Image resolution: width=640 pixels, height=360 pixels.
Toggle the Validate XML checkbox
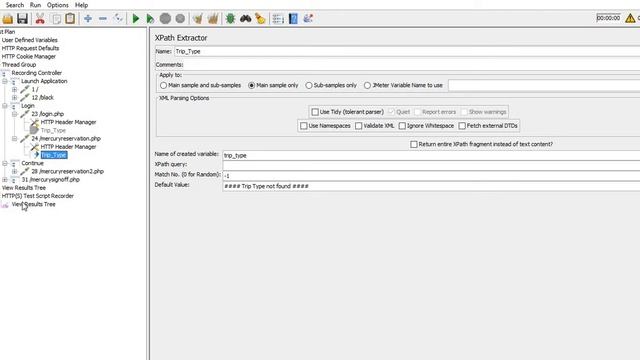click(x=359, y=126)
